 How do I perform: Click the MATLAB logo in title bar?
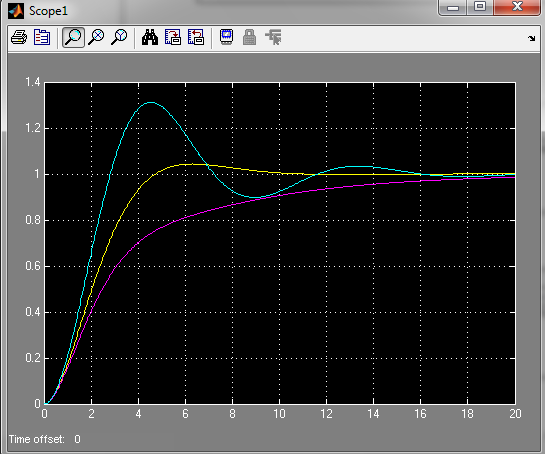(16, 11)
